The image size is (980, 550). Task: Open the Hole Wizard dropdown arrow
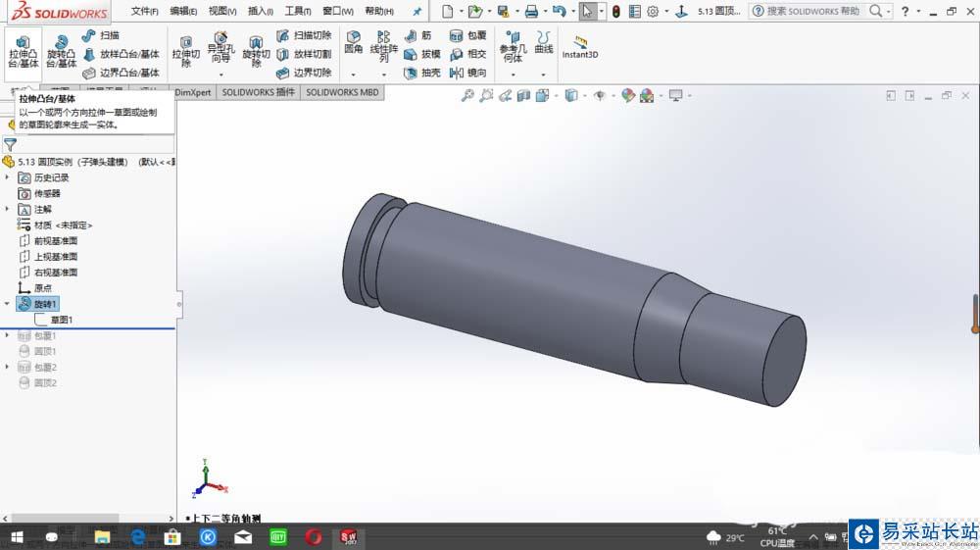click(220, 75)
